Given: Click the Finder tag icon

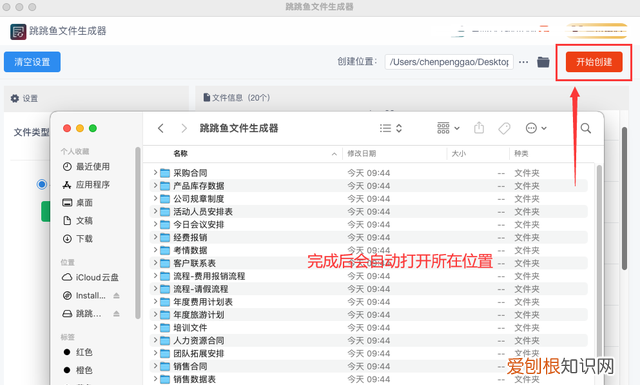Looking at the screenshot, I should pyautogui.click(x=504, y=128).
